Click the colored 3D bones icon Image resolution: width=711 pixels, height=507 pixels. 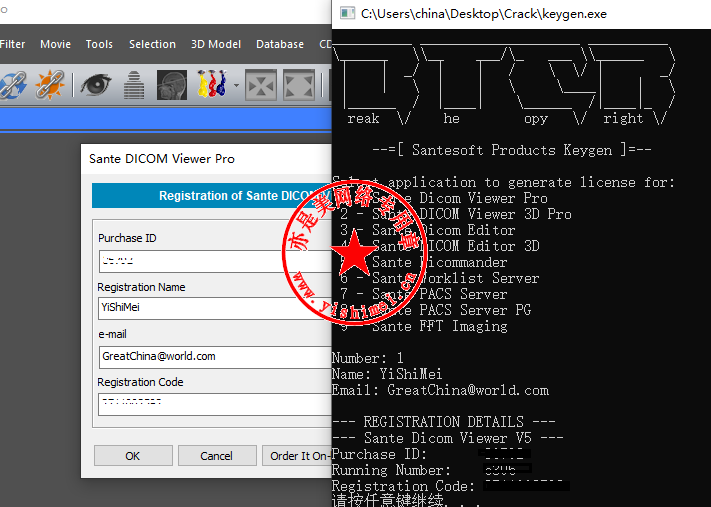[x=212, y=84]
